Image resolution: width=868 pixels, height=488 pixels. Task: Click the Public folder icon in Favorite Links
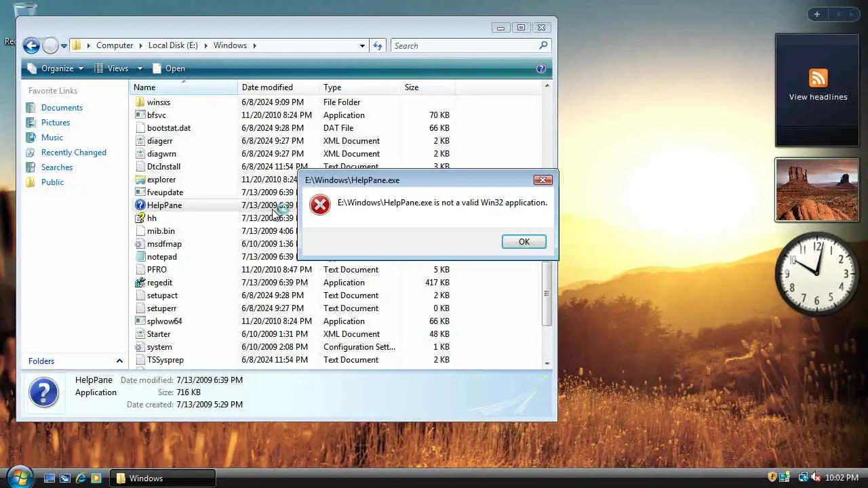coord(31,182)
